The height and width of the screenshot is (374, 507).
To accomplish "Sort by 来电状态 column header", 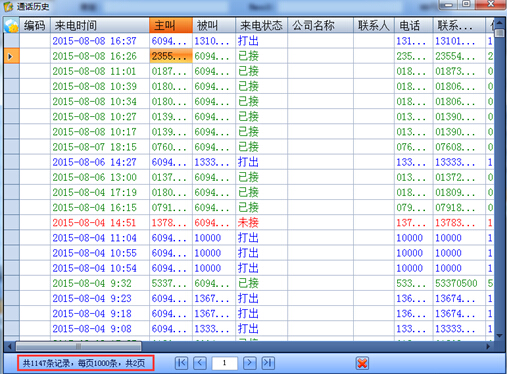I will point(261,26).
